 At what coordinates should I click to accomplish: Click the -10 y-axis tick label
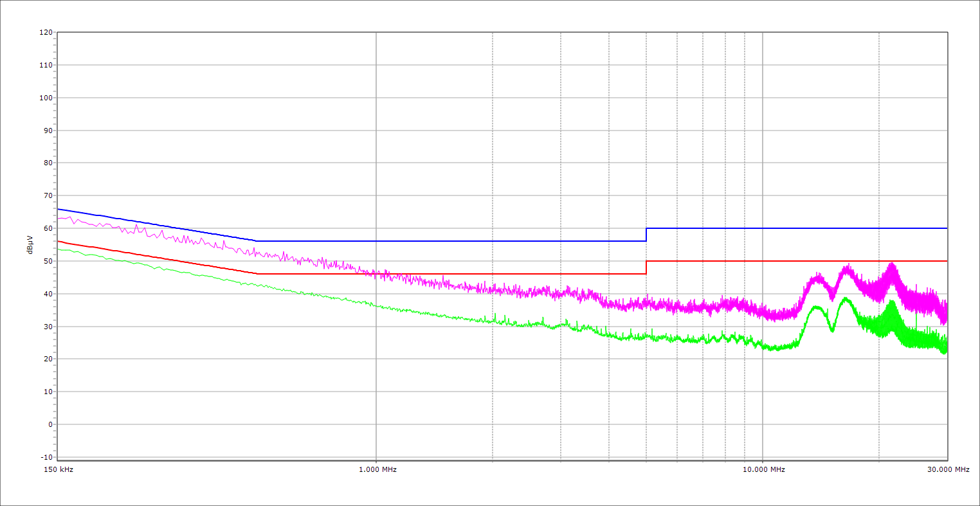(x=46, y=457)
